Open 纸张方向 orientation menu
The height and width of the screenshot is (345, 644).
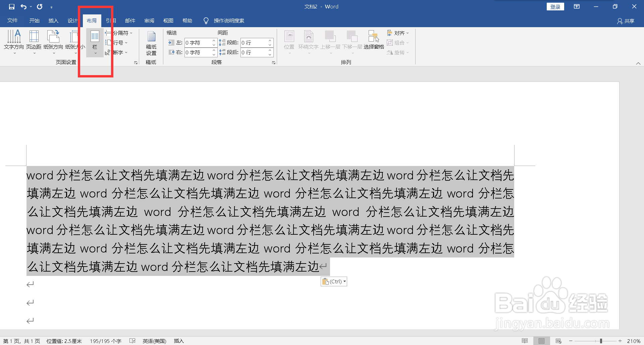click(53, 42)
